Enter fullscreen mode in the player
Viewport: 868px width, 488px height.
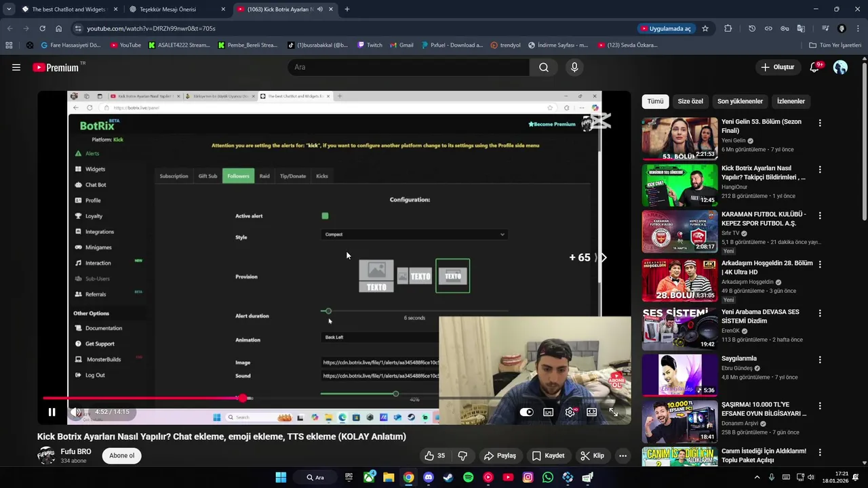614,412
